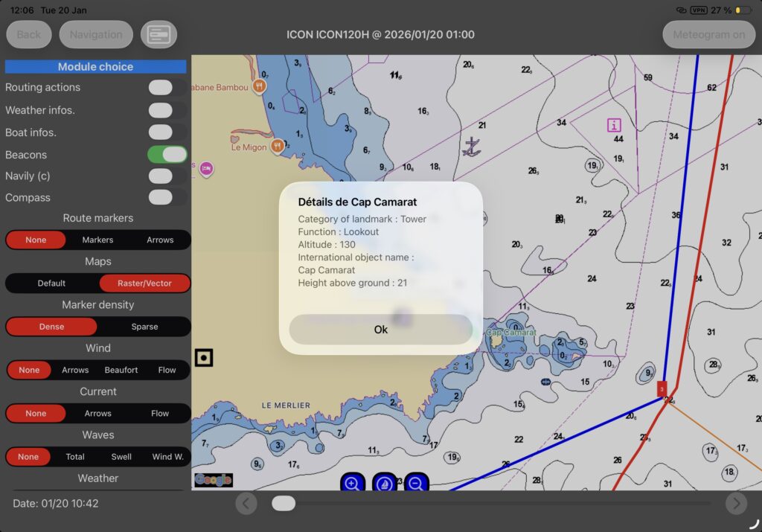This screenshot has height=532, width=762.
Task: Click the Le Migon restaurant marker
Action: coord(277,147)
